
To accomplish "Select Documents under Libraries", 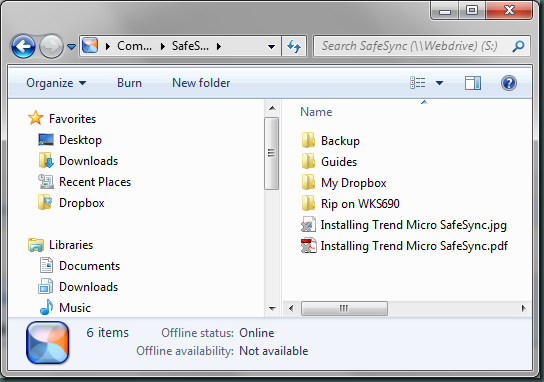I will pyautogui.click(x=90, y=266).
